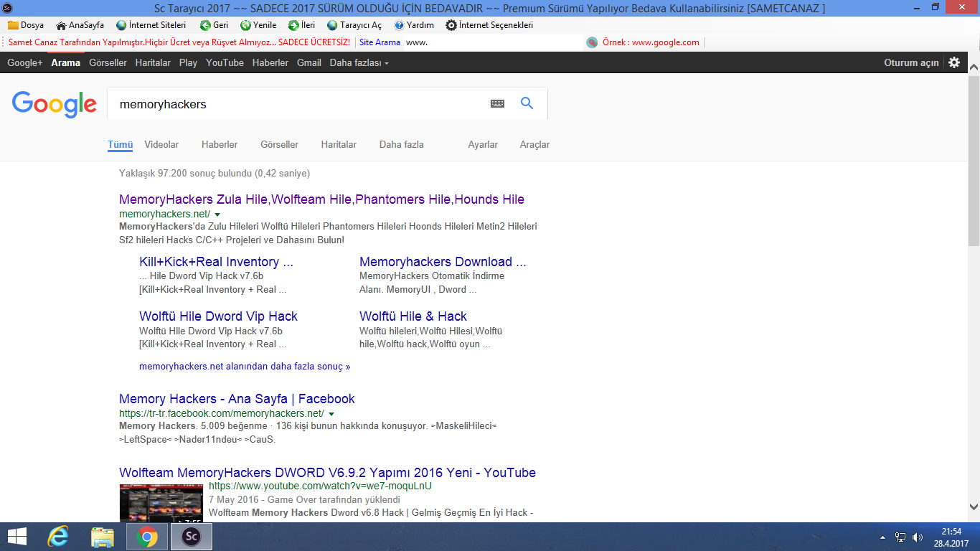Open Memoryhackers Download sitelink
Screen dimensions: 980x551
443,262
